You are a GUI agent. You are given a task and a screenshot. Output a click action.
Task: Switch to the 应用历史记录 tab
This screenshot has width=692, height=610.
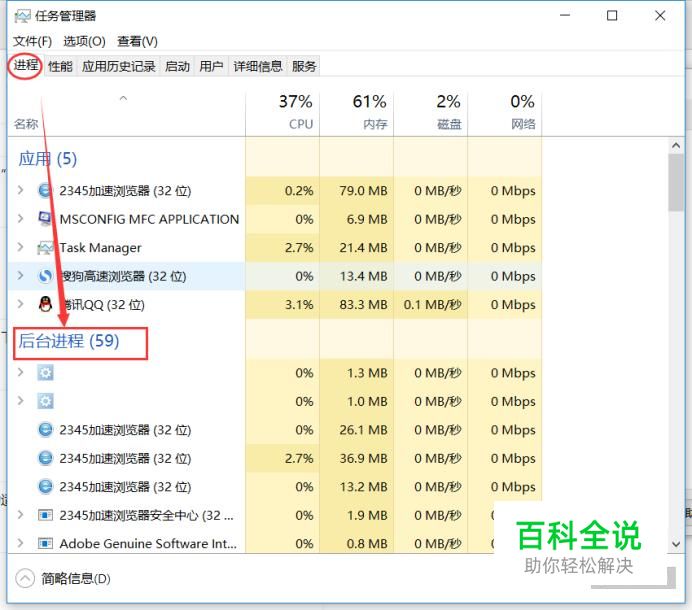pyautogui.click(x=119, y=67)
